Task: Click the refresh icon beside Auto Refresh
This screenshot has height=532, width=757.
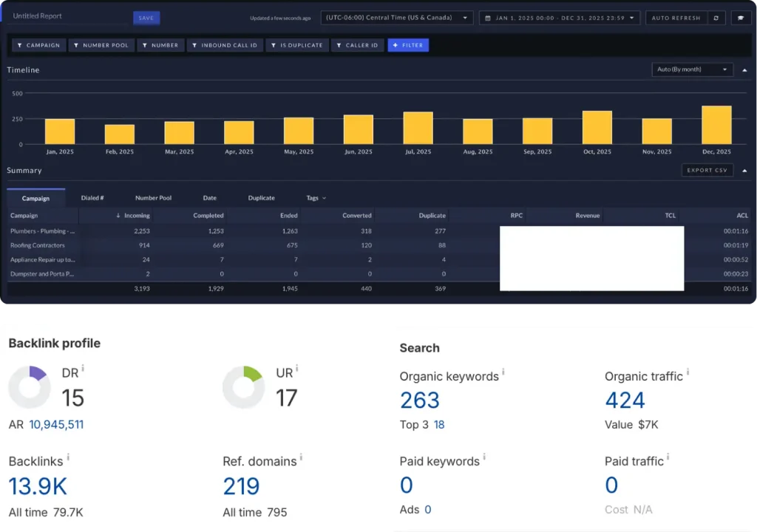Action: pos(716,18)
